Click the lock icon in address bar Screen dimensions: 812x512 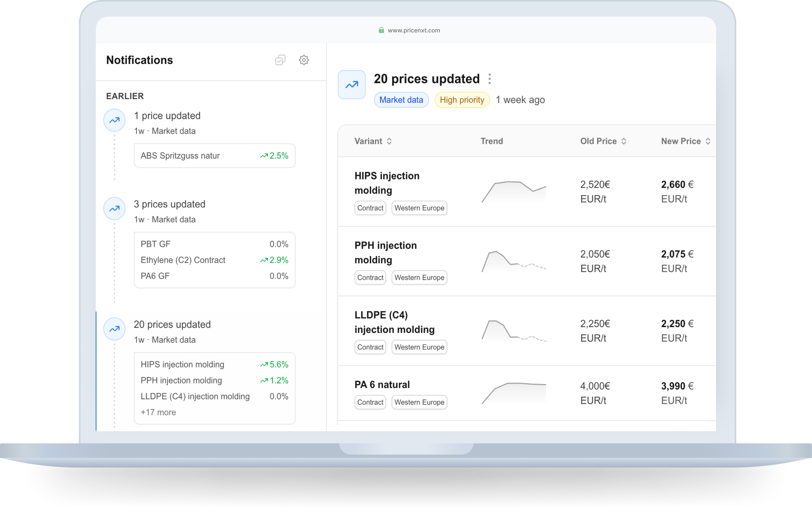pyautogui.click(x=381, y=30)
